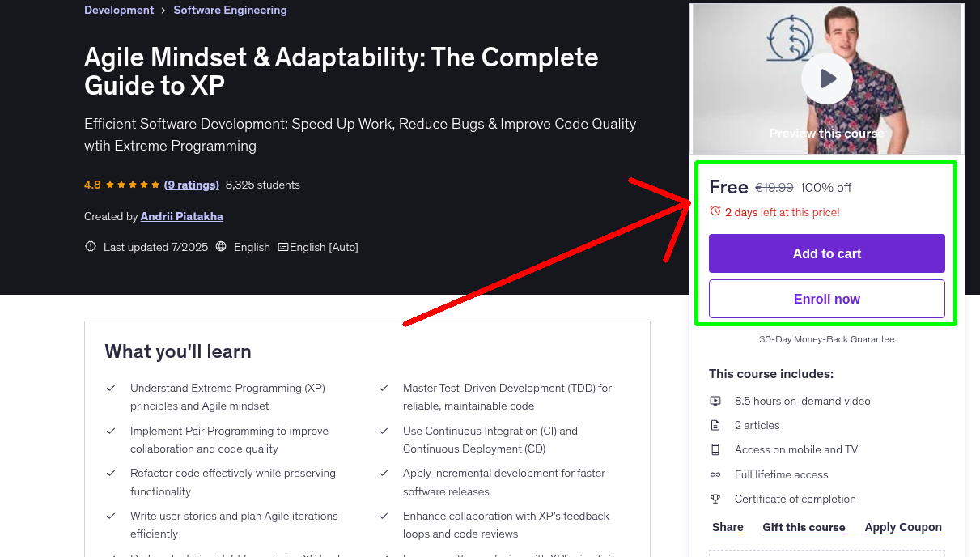Click the globe icon next to English
This screenshot has width=980, height=557.
click(x=221, y=246)
